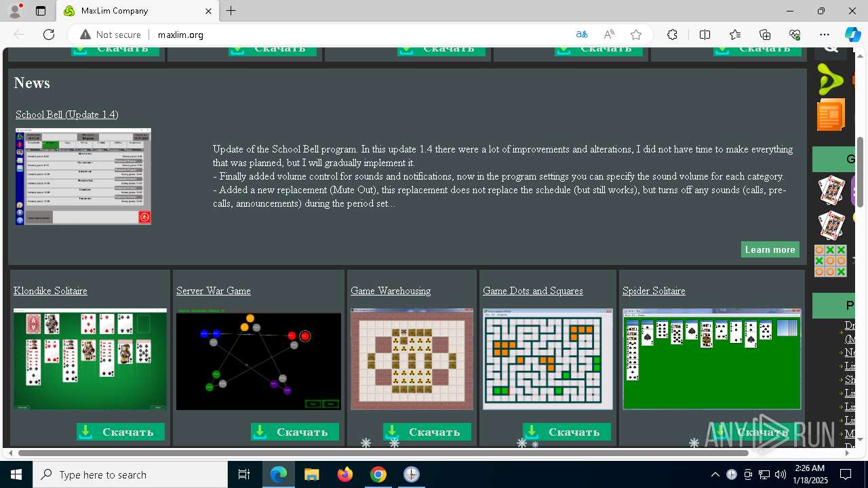Image resolution: width=868 pixels, height=488 pixels.
Task: Add page to favorites with star icon
Action: [x=636, y=35]
